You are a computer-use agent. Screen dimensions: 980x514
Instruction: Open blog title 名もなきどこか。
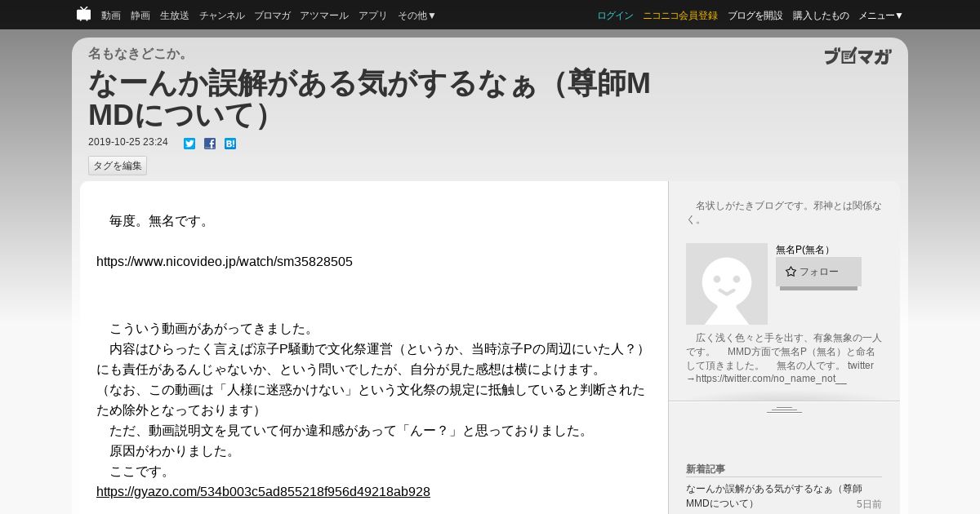click(139, 53)
